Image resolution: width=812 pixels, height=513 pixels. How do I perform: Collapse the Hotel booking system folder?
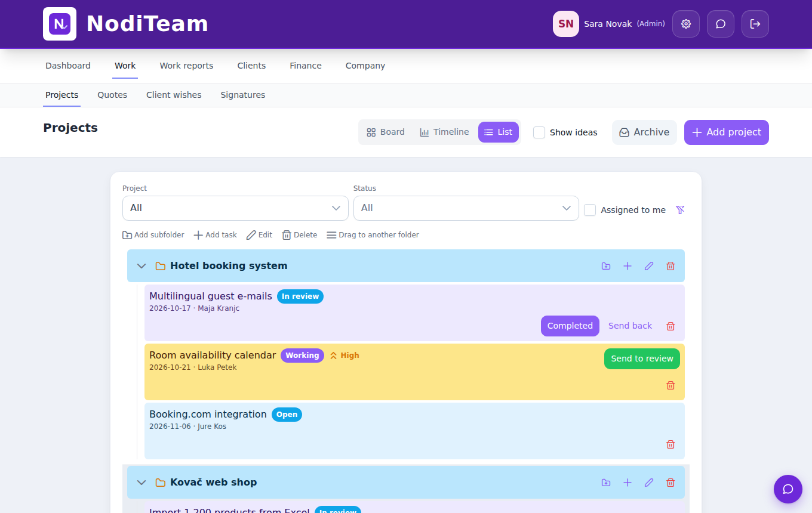point(142,266)
